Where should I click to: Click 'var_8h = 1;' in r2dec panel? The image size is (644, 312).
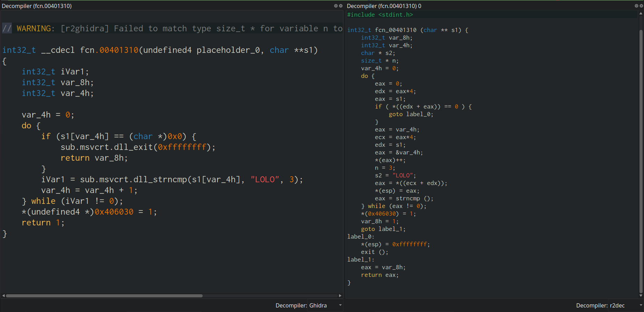(380, 221)
